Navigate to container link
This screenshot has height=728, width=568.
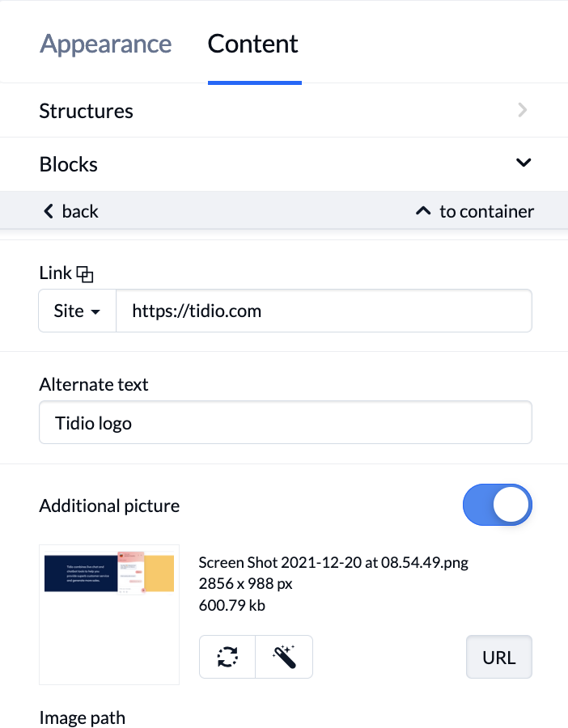pos(475,211)
